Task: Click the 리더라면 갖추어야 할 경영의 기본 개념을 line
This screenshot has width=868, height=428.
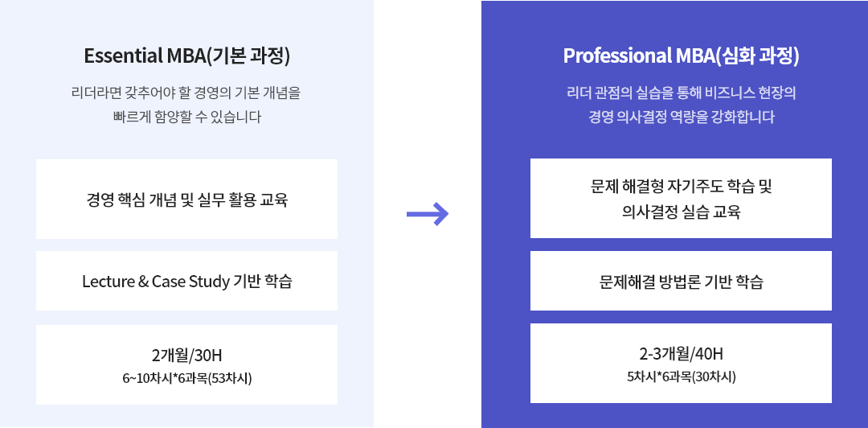Action: [x=186, y=93]
